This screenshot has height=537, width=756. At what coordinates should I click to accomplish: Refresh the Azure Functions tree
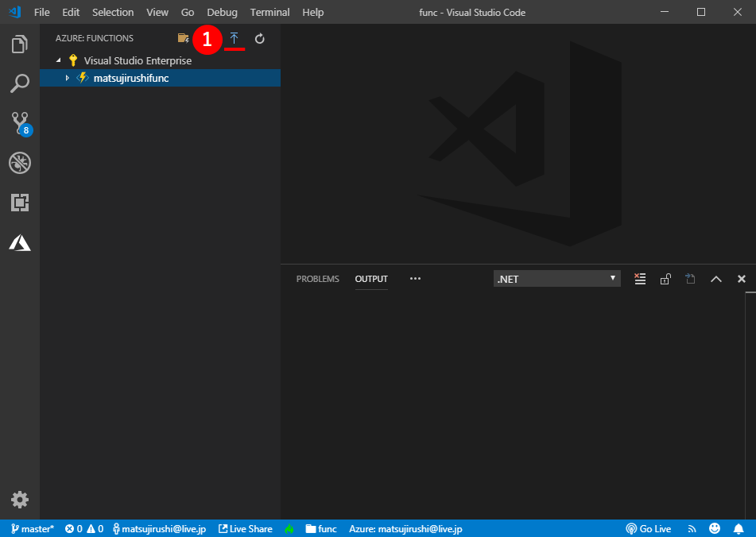(259, 39)
